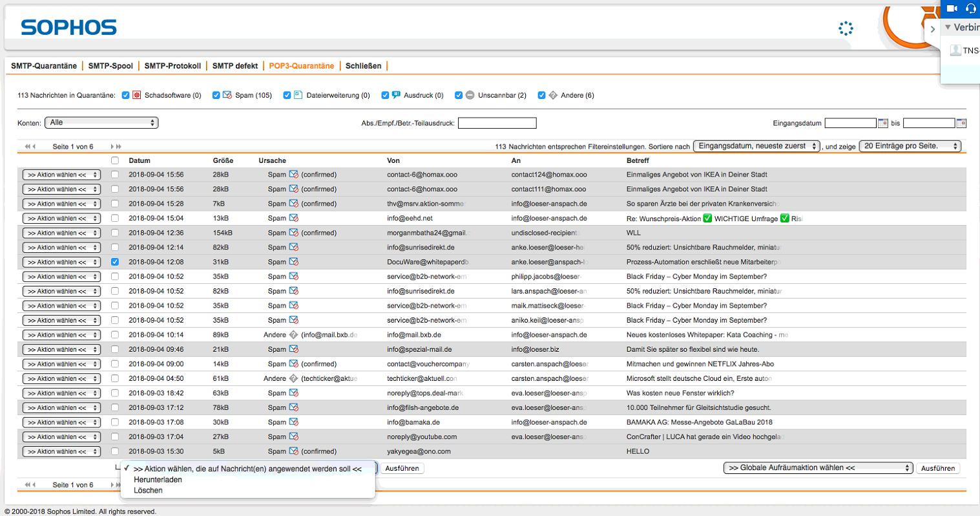The width and height of the screenshot is (980, 516).
Task: Click the 'Datum' column header
Action: point(140,160)
